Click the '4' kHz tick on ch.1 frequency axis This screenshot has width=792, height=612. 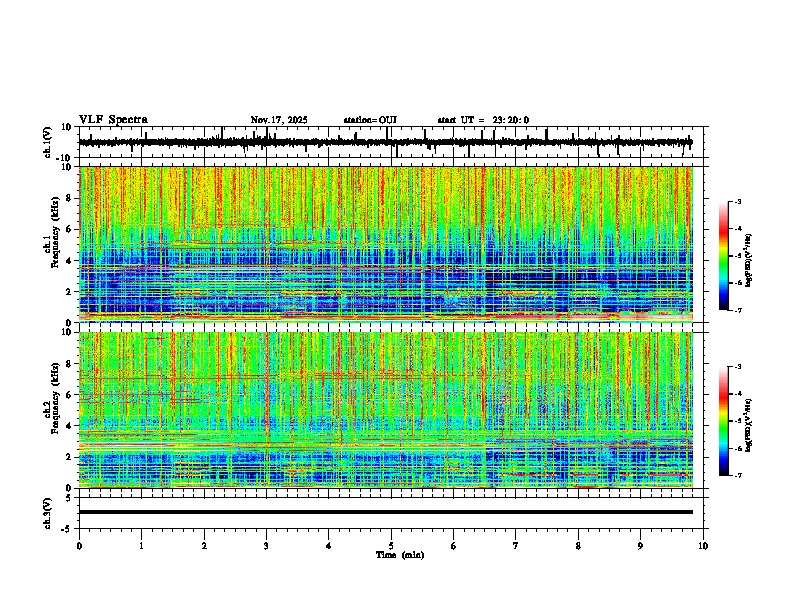(x=70, y=261)
